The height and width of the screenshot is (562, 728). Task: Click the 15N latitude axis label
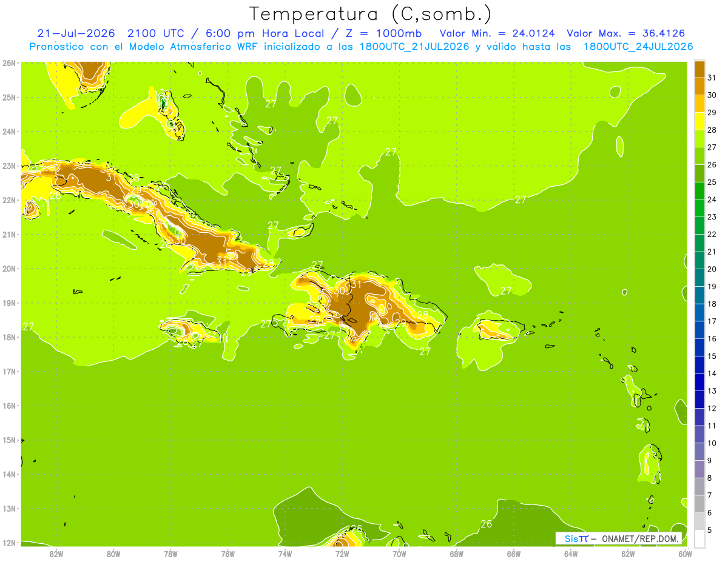pyautogui.click(x=9, y=440)
